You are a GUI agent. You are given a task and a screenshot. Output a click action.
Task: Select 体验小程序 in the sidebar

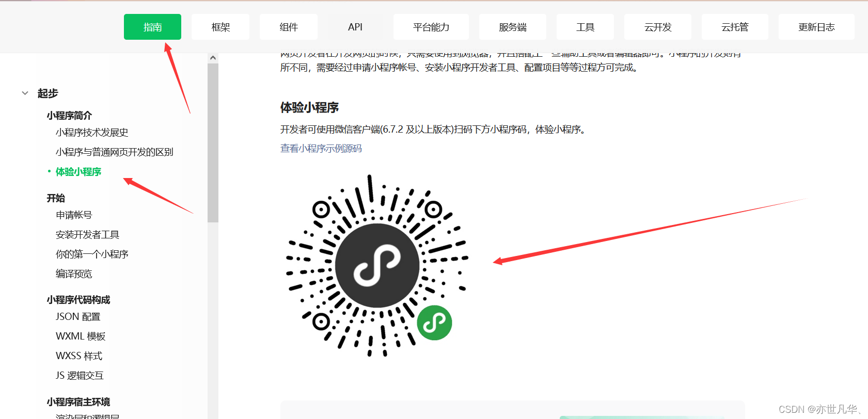pos(78,172)
